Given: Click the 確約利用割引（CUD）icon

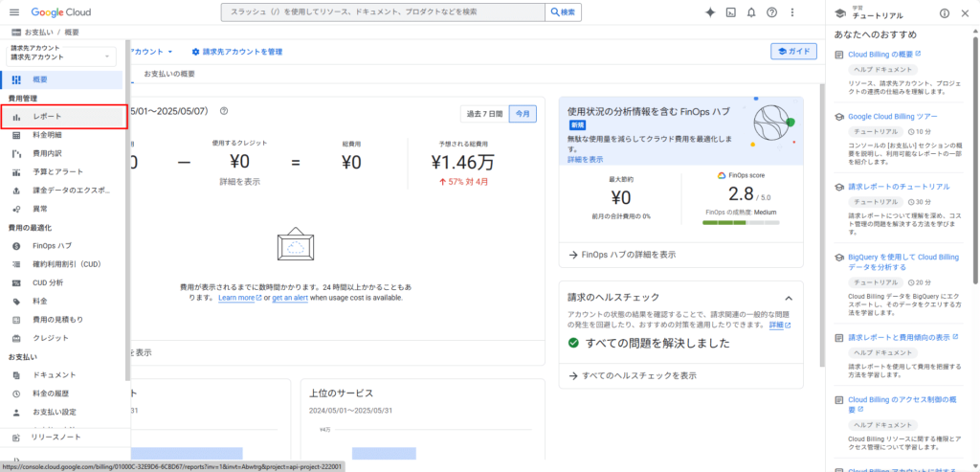Looking at the screenshot, I should pyautogui.click(x=17, y=264).
